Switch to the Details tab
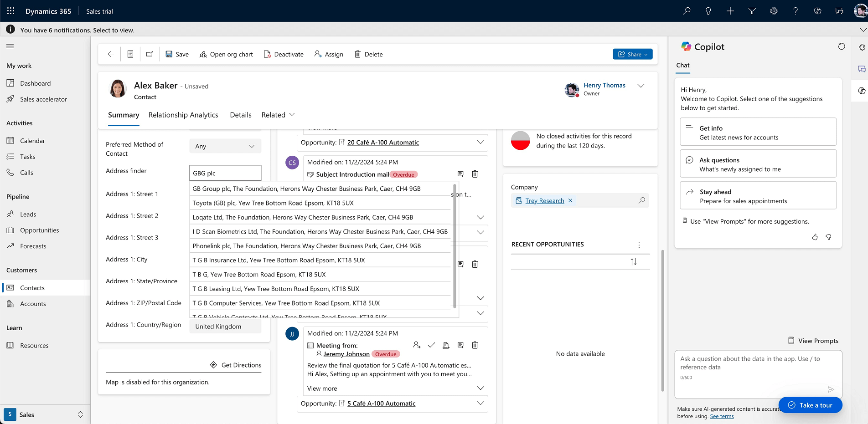868x424 pixels. point(241,115)
